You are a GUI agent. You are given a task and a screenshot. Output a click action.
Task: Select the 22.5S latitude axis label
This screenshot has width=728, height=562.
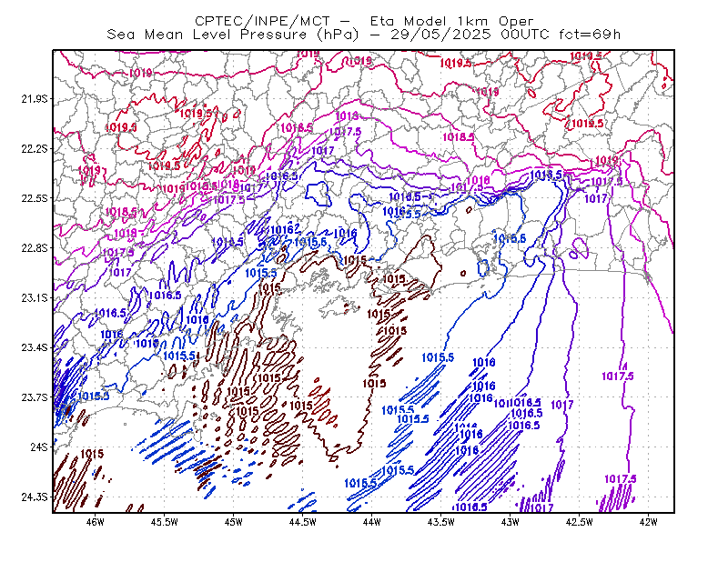tap(35, 198)
